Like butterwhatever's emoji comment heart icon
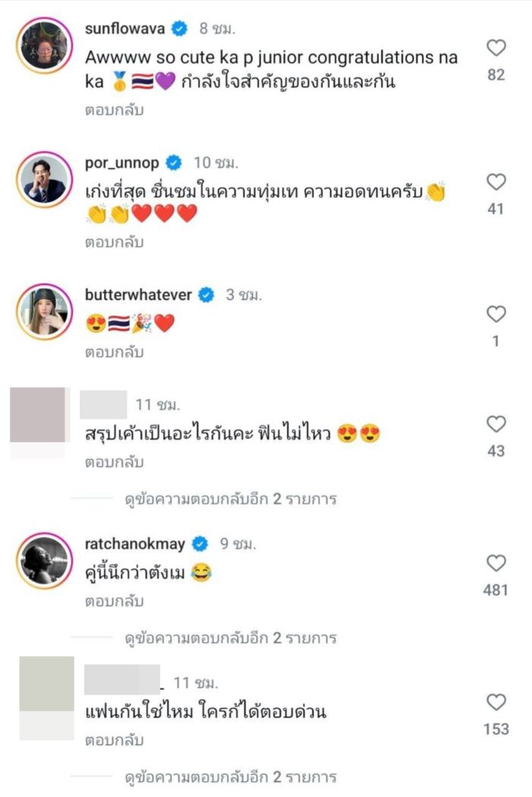The height and width of the screenshot is (797, 532). pos(498,313)
